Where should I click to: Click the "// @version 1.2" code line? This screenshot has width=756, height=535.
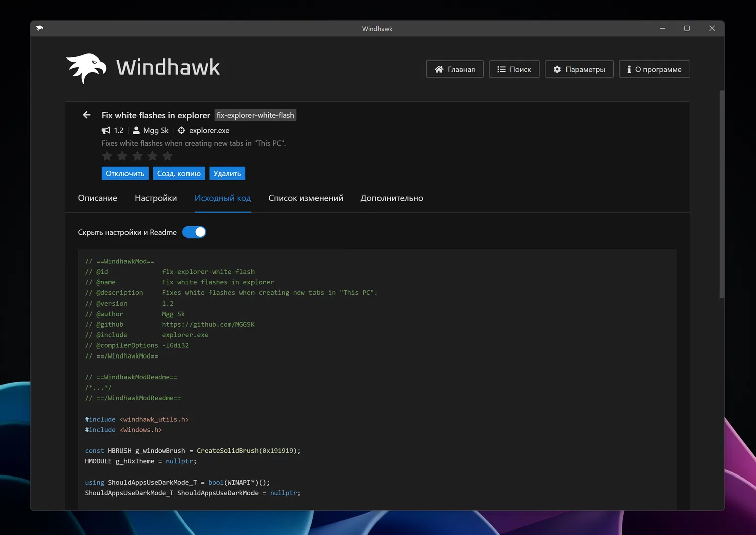(129, 304)
